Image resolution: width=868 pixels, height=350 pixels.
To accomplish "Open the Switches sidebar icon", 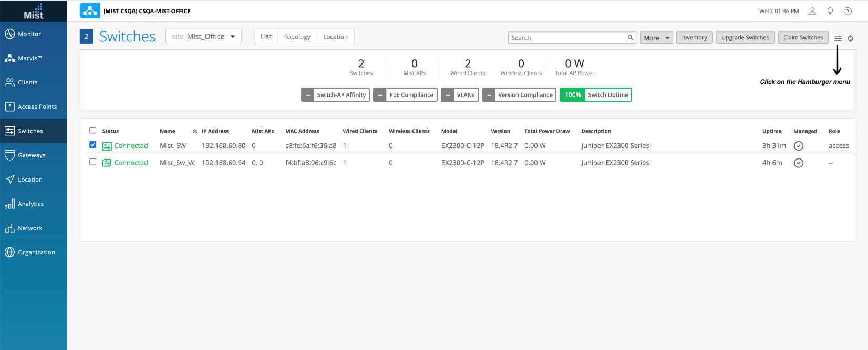I will 9,131.
